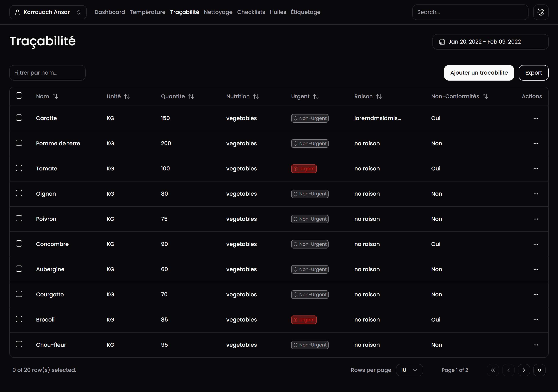The image size is (558, 392).
Task: Click the Filtrer par nom input
Action: tap(47, 73)
